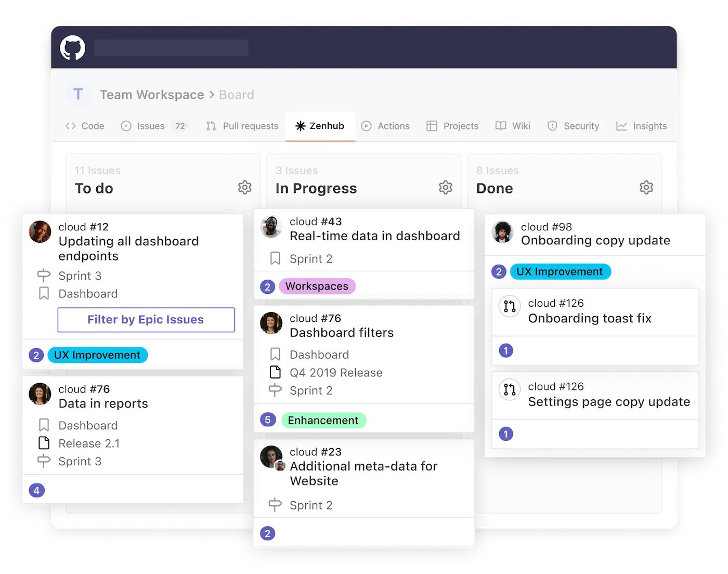Click the Filter by Epic Issues button

(146, 320)
